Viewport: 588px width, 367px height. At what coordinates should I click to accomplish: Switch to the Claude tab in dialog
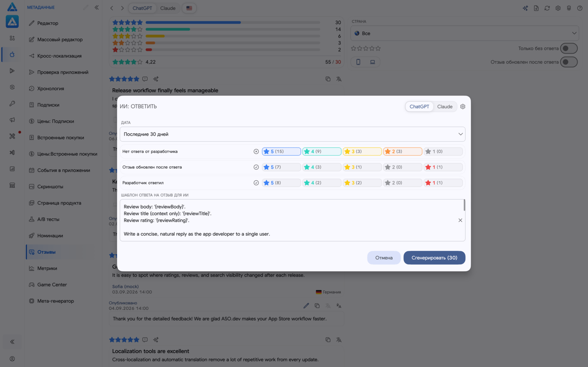pyautogui.click(x=445, y=107)
